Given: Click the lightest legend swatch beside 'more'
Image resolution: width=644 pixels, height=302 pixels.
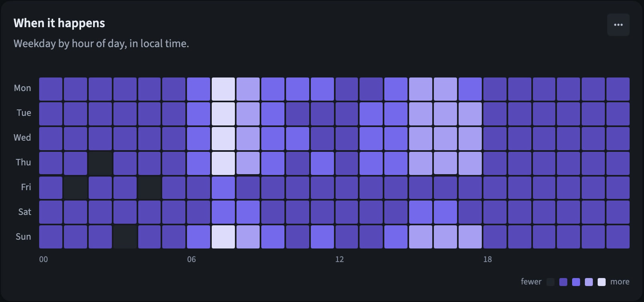Looking at the screenshot, I should pyautogui.click(x=602, y=282).
